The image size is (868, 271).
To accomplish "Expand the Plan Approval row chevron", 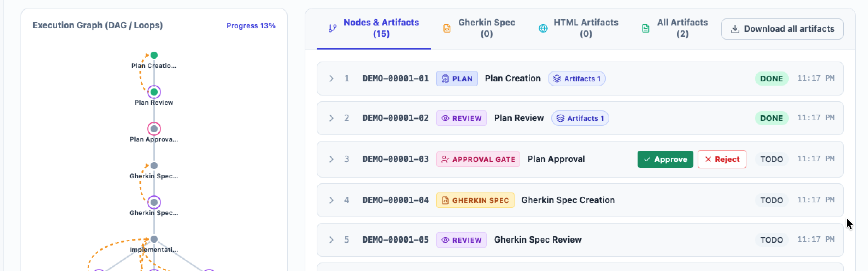I will tap(331, 159).
